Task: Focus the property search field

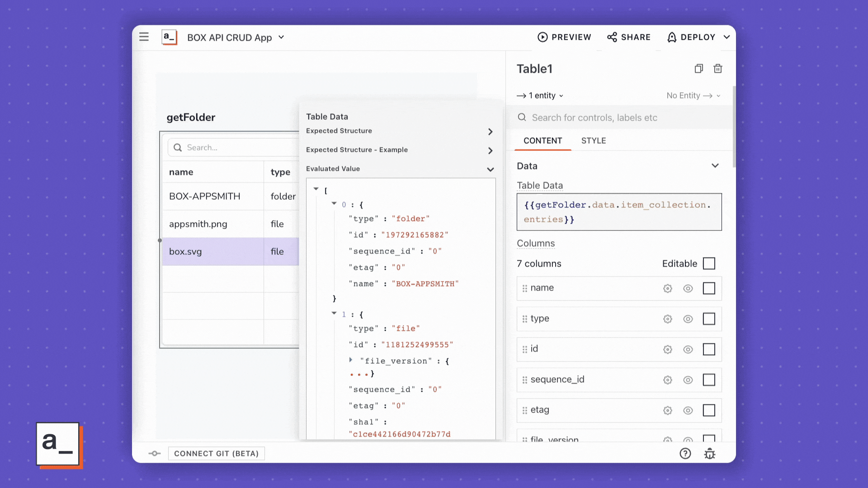Action: click(x=619, y=117)
